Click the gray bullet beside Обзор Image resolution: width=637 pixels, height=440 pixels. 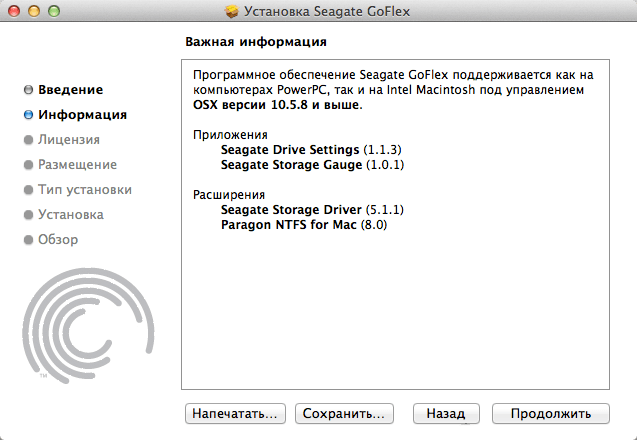[x=28, y=240]
